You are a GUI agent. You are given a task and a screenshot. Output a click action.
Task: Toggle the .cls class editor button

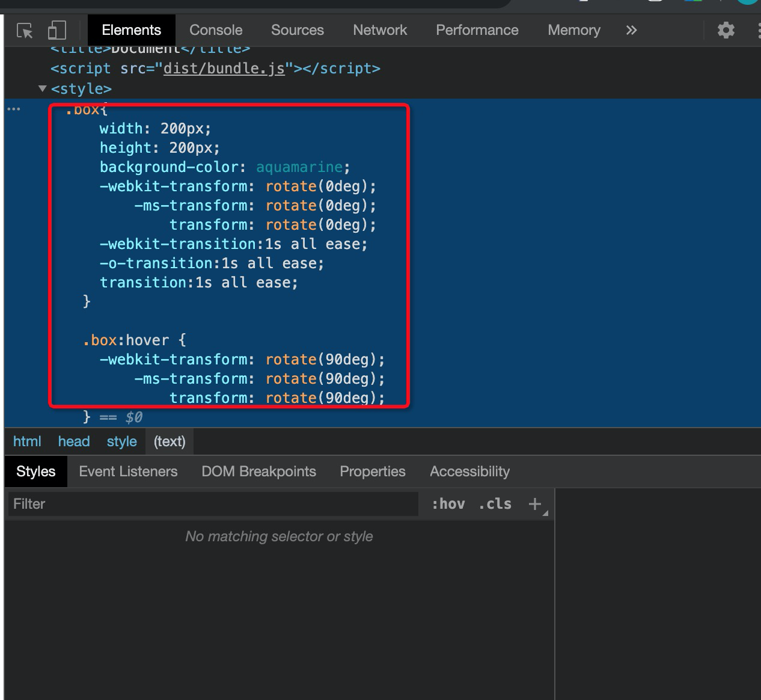[495, 504]
